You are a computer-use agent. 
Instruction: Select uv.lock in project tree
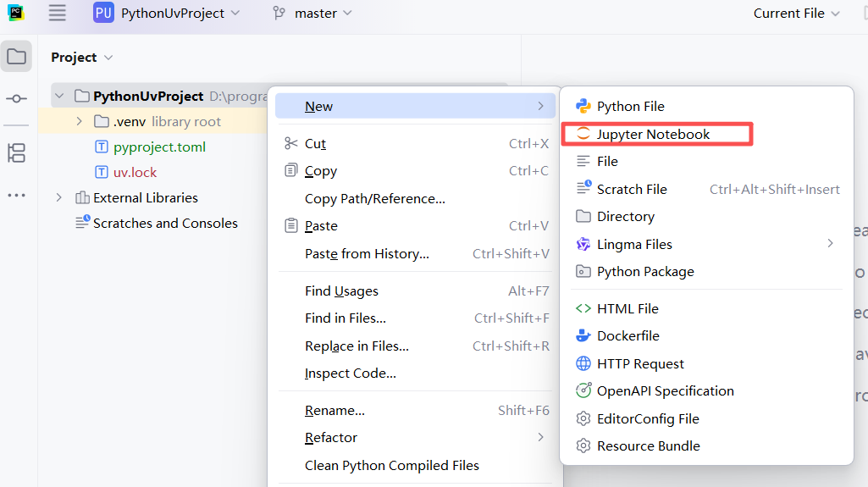(x=135, y=172)
